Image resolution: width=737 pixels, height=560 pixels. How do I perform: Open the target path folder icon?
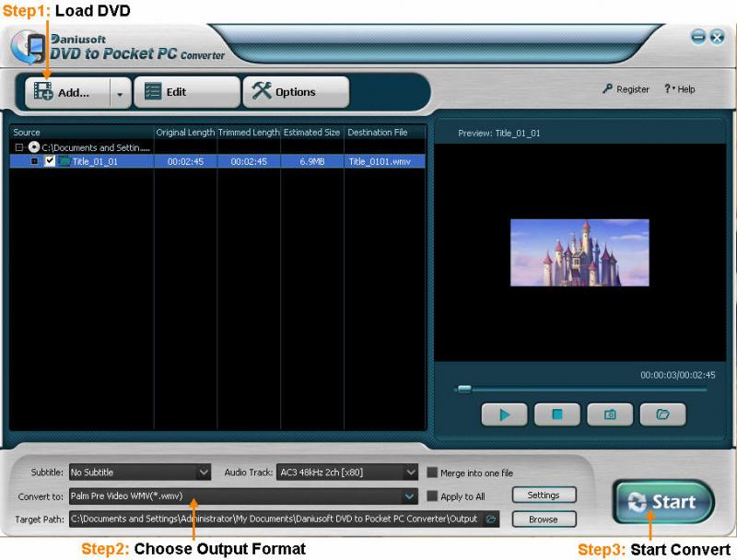tap(491, 519)
